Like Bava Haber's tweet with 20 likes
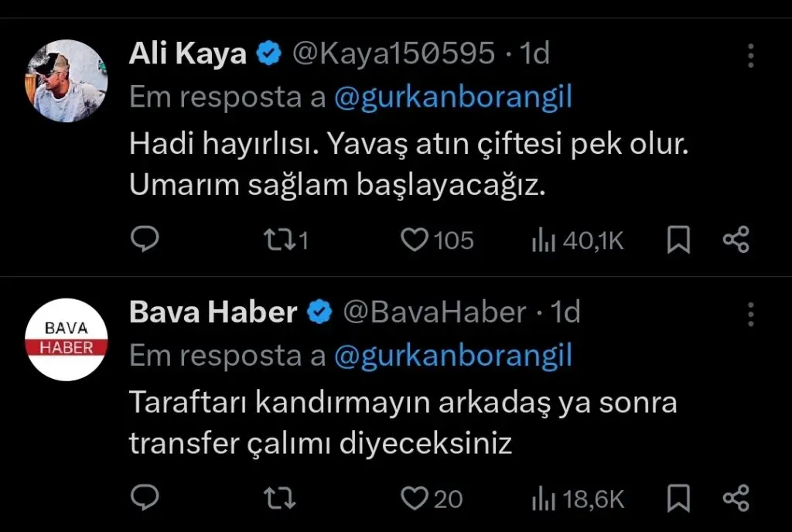The image size is (792, 532). click(432, 499)
